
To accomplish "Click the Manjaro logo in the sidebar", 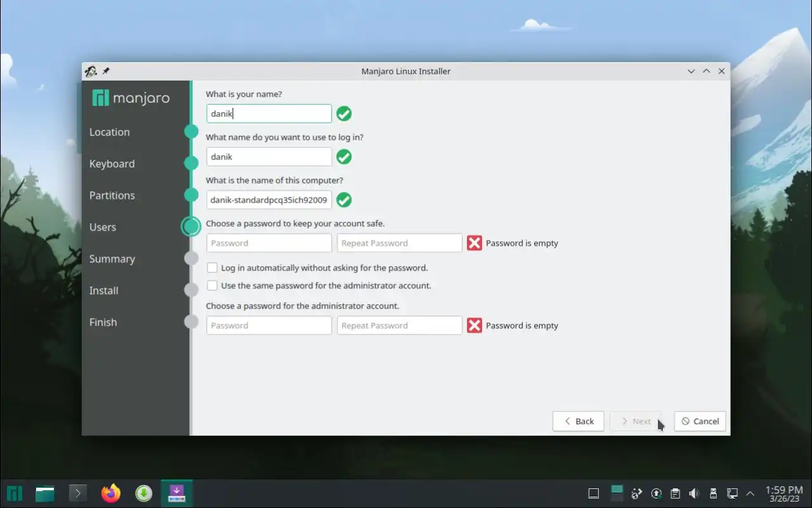I will (x=131, y=98).
